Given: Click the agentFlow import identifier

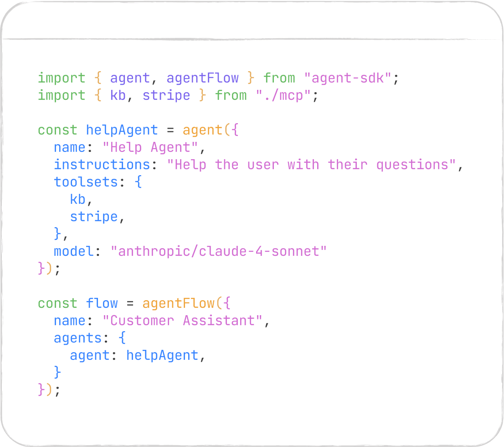Looking at the screenshot, I should (x=202, y=78).
